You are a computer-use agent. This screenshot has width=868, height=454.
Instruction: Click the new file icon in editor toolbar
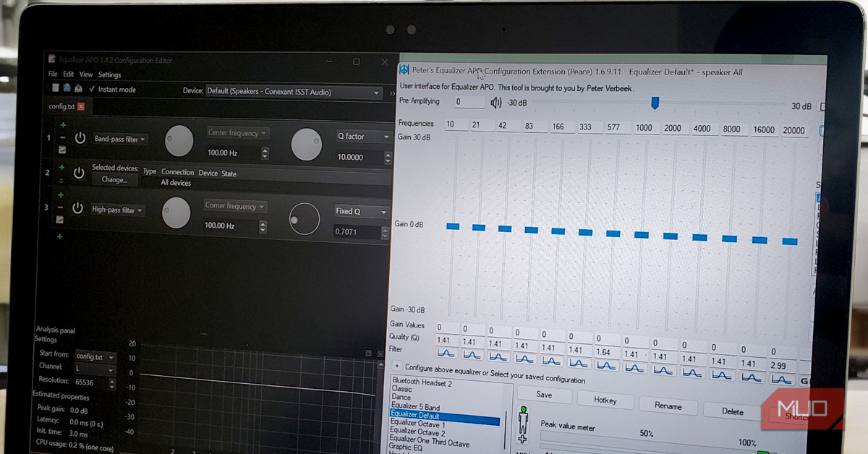click(x=56, y=88)
